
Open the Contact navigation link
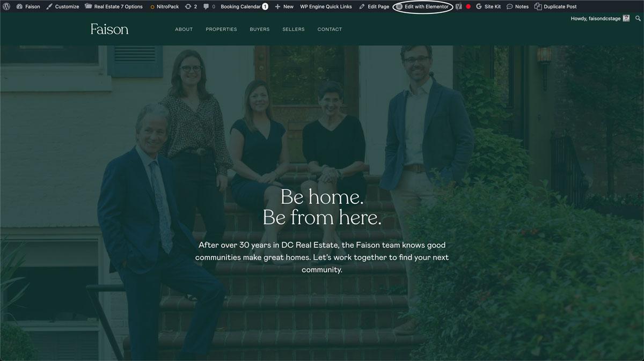click(330, 29)
